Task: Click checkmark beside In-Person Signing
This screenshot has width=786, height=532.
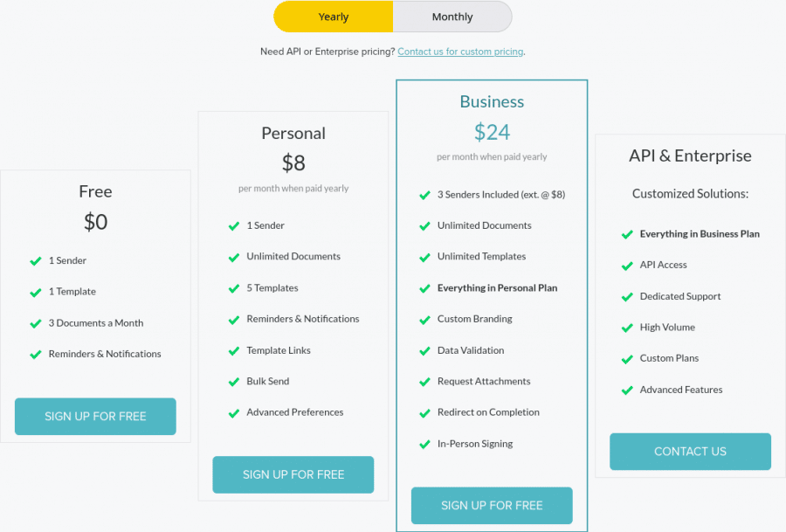Action: 424,445
